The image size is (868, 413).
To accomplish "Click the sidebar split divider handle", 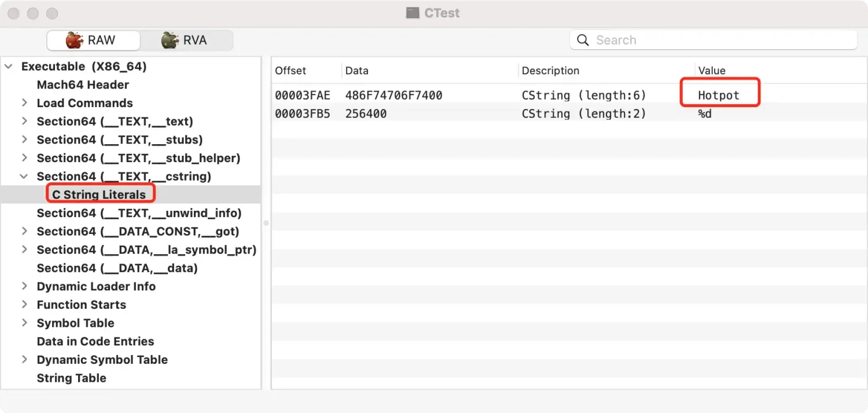I will [x=266, y=223].
